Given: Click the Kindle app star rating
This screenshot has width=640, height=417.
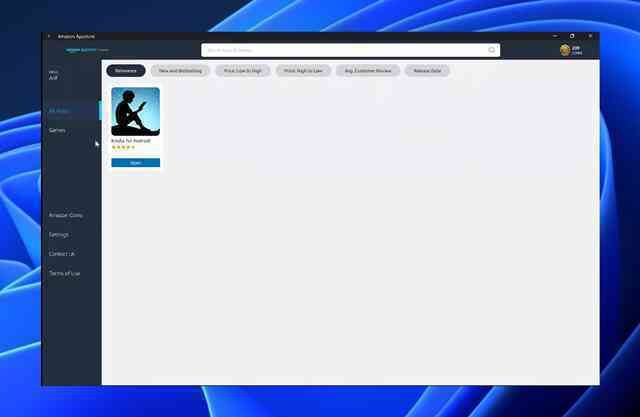Looking at the screenshot, I should [123, 147].
